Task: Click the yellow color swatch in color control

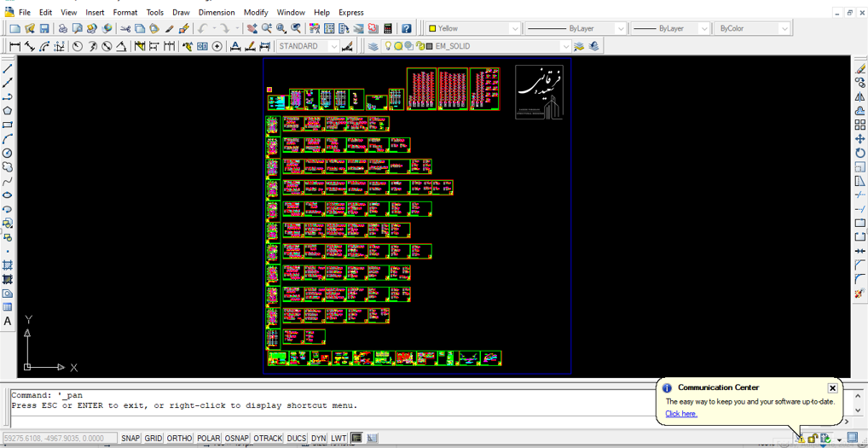Action: click(432, 29)
